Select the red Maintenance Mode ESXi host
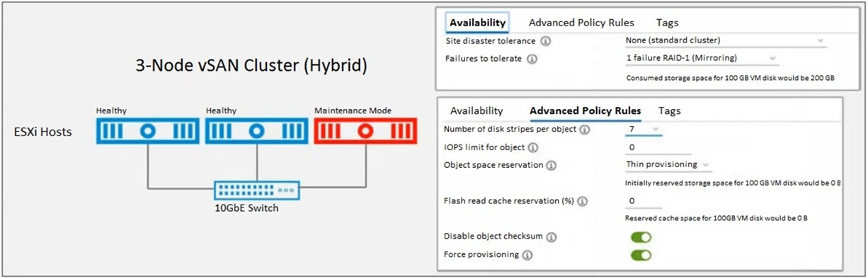 coord(365,131)
